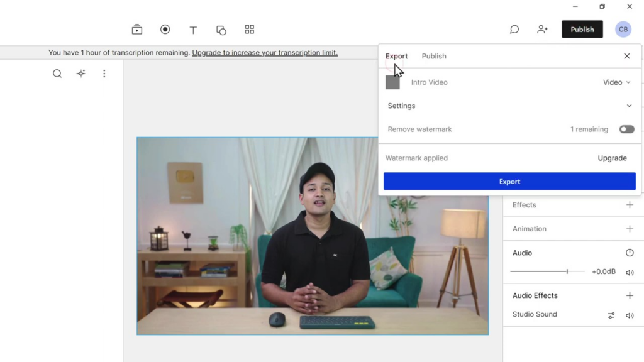
Task: Toggle Studio Sound speaker icon
Action: pyautogui.click(x=630, y=315)
